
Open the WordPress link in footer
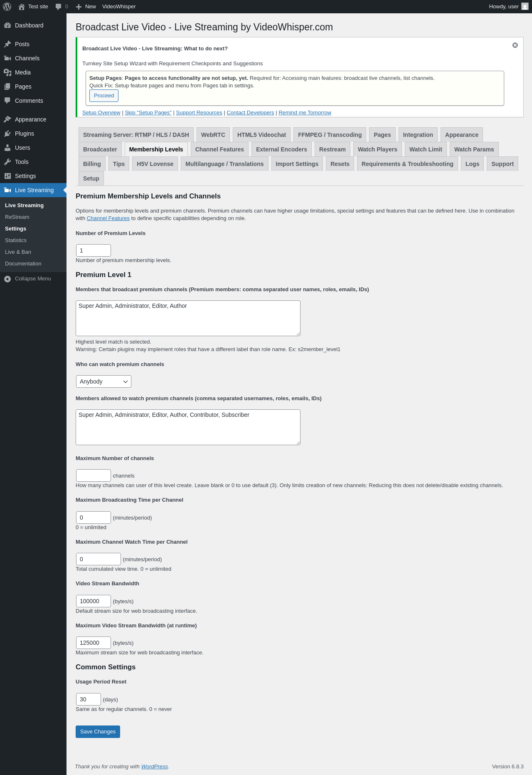pos(155,767)
